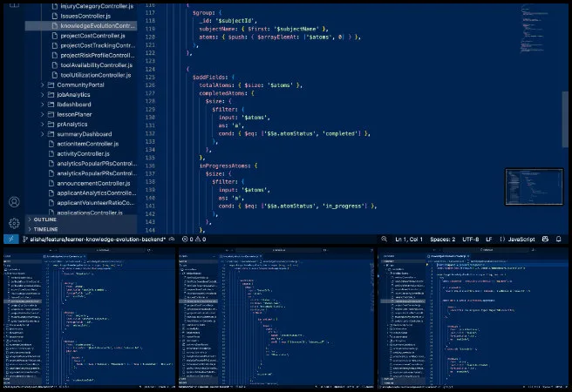Viewport: 572px width, 392px height.
Task: Click the code minimap highlighted region
Action: 530,186
